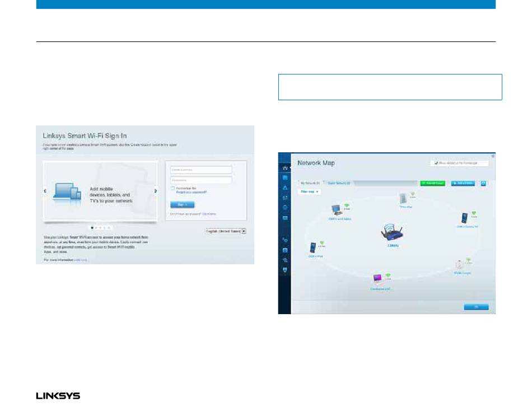532x411 pixels.
Task: Click the blue Sign In button
Action: (x=182, y=204)
